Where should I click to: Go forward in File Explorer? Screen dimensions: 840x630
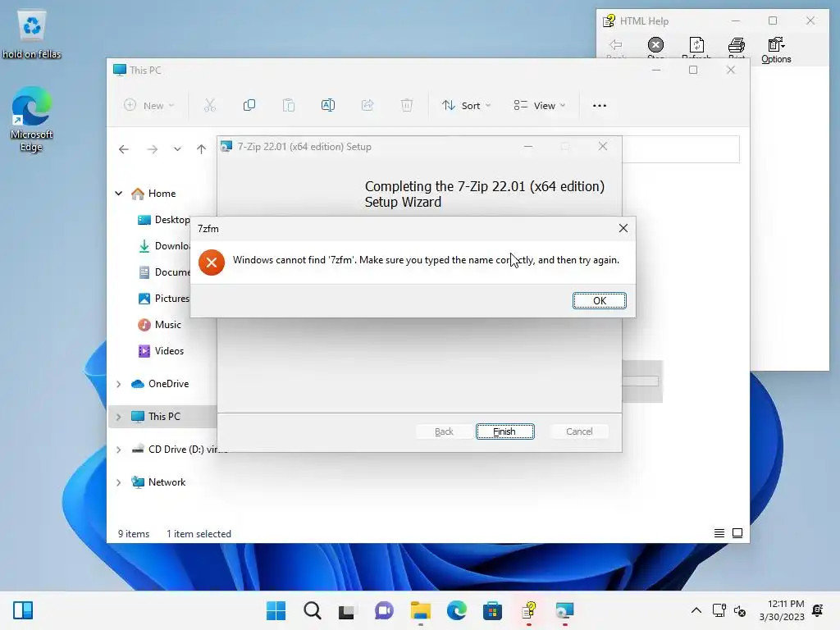tap(153, 149)
